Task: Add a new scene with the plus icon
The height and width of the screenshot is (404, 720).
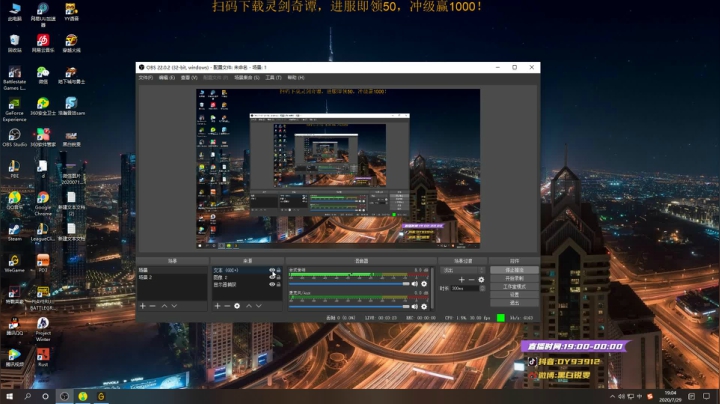Action: coord(143,306)
